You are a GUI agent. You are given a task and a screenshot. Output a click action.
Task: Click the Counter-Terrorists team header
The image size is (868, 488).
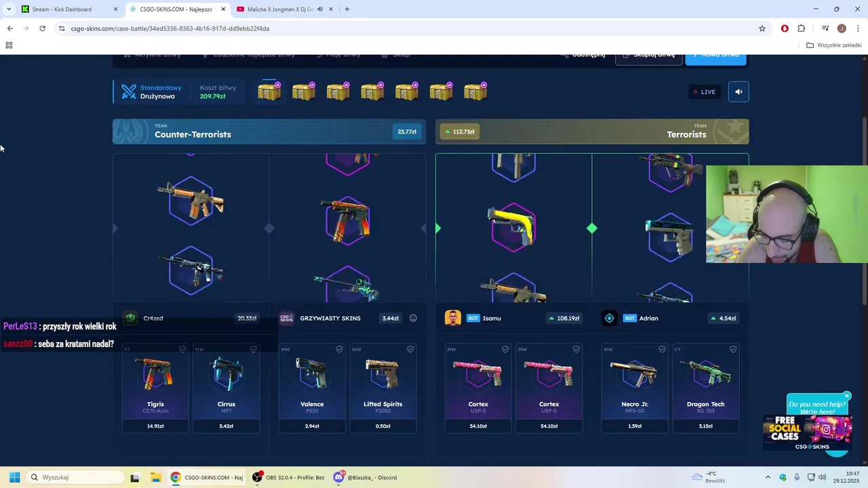[269, 131]
